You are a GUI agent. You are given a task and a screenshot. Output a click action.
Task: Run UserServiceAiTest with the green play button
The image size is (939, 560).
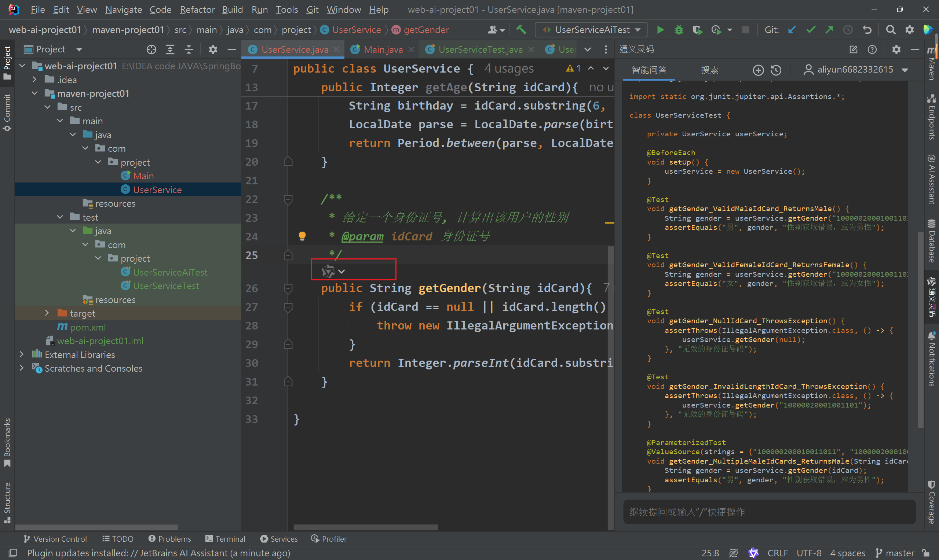(x=660, y=30)
